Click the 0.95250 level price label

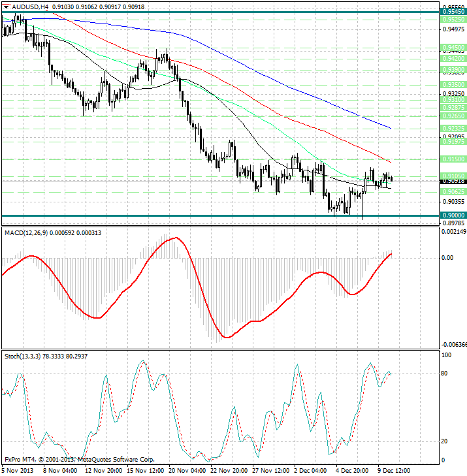(x=453, y=20)
